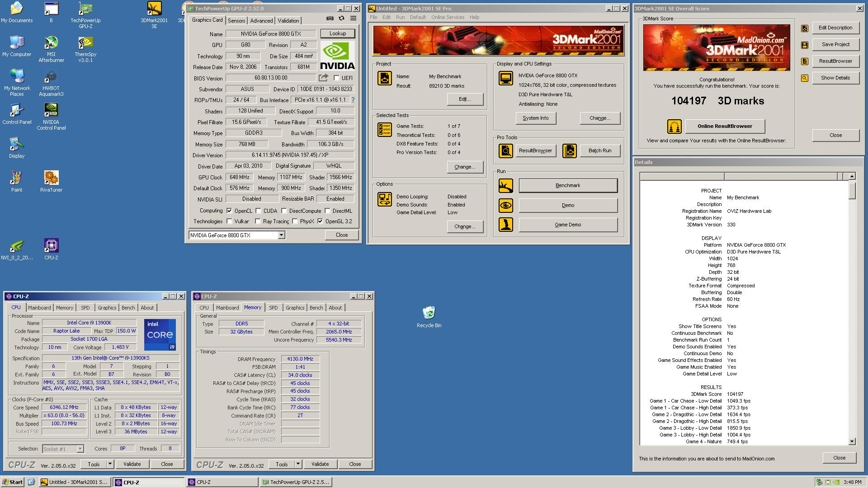Open 3DMark2001 SE desktop shortcut
The width and height of the screenshot is (868, 488).
[x=154, y=15]
